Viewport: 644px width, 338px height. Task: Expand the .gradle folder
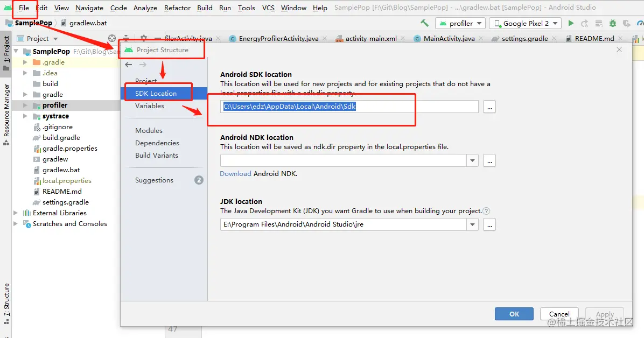[25, 62]
